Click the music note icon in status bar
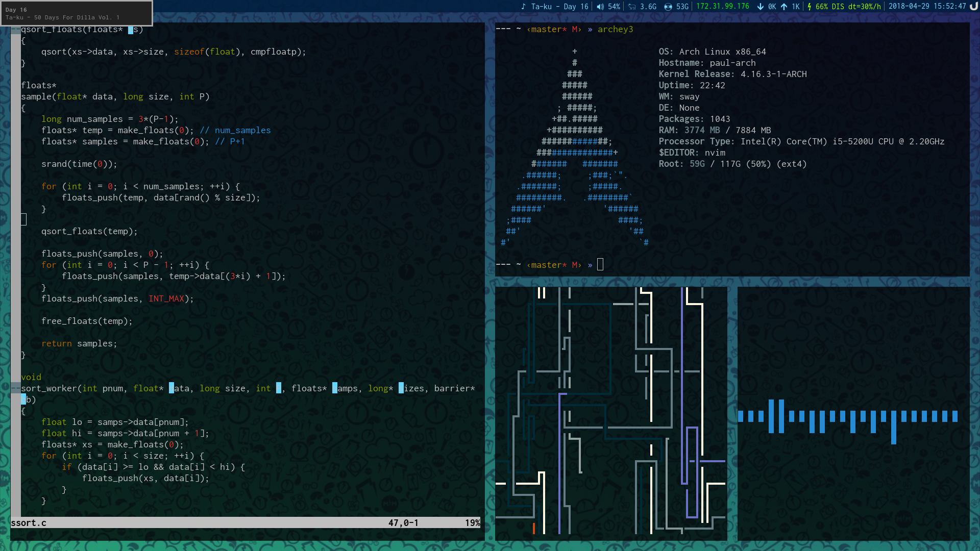Screen dimensions: 980x551 coord(523,7)
